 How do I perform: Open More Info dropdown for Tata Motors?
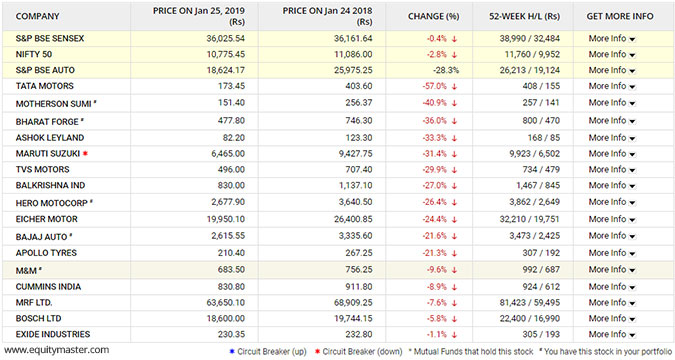(x=612, y=86)
